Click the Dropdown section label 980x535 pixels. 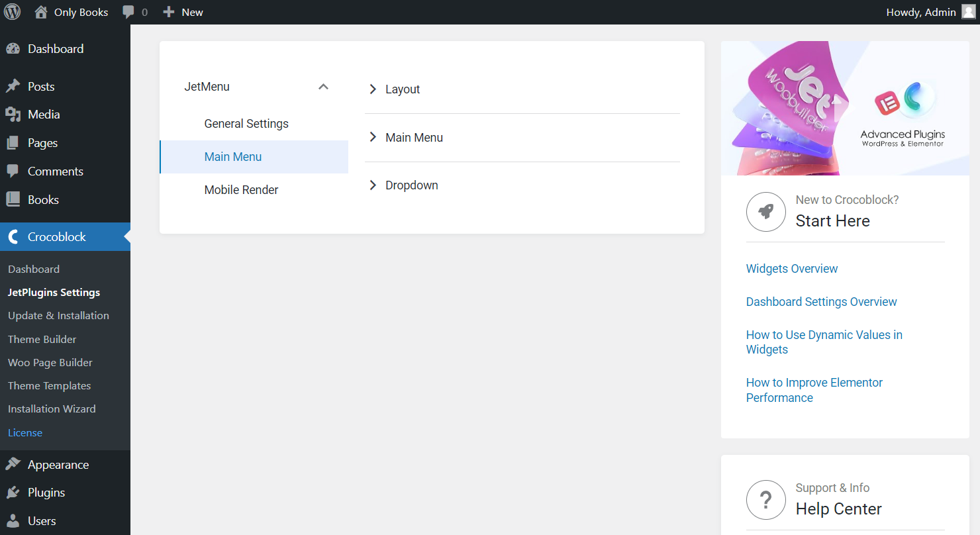coord(412,185)
